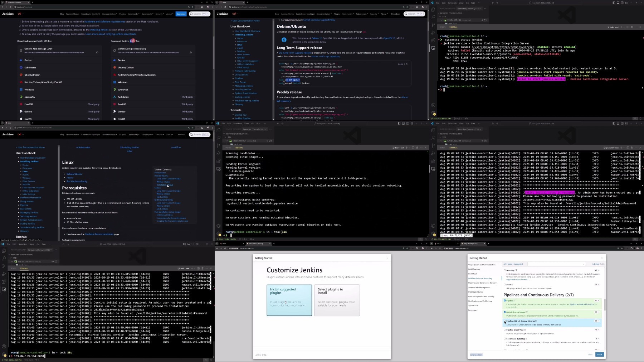Copy the BASH code block on Debian/Ubuntu docs page
644x362 pixels.
pyautogui.click(x=407, y=64)
